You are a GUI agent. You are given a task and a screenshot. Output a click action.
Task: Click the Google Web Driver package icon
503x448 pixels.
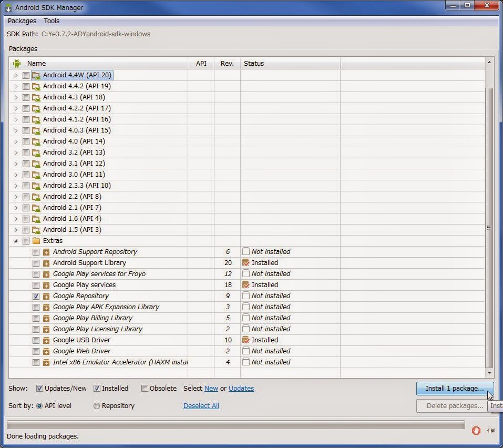coord(46,351)
